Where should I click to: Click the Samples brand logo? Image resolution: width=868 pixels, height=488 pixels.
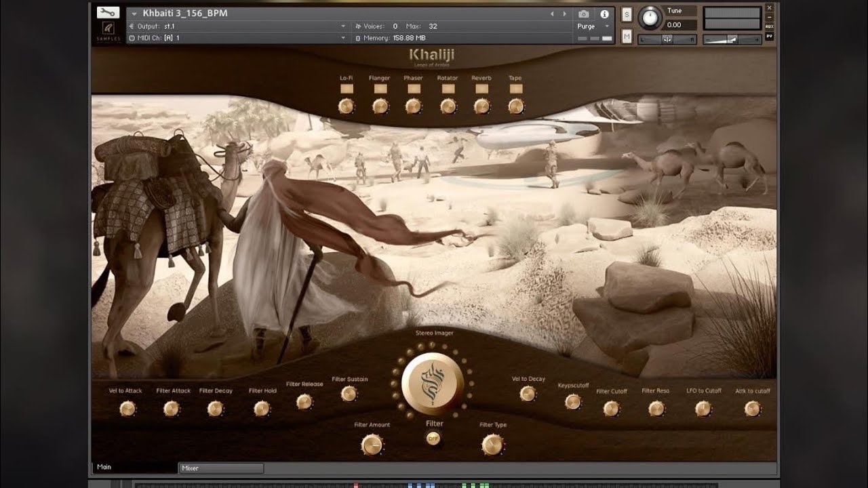coord(108,32)
